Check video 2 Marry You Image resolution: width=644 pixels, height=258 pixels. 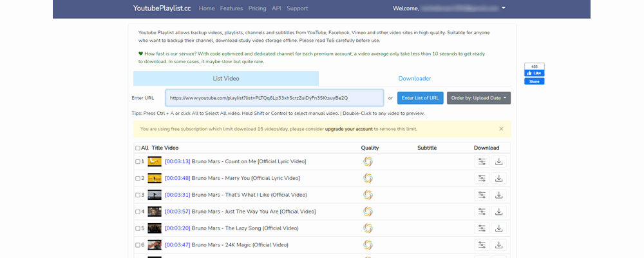[138, 178]
